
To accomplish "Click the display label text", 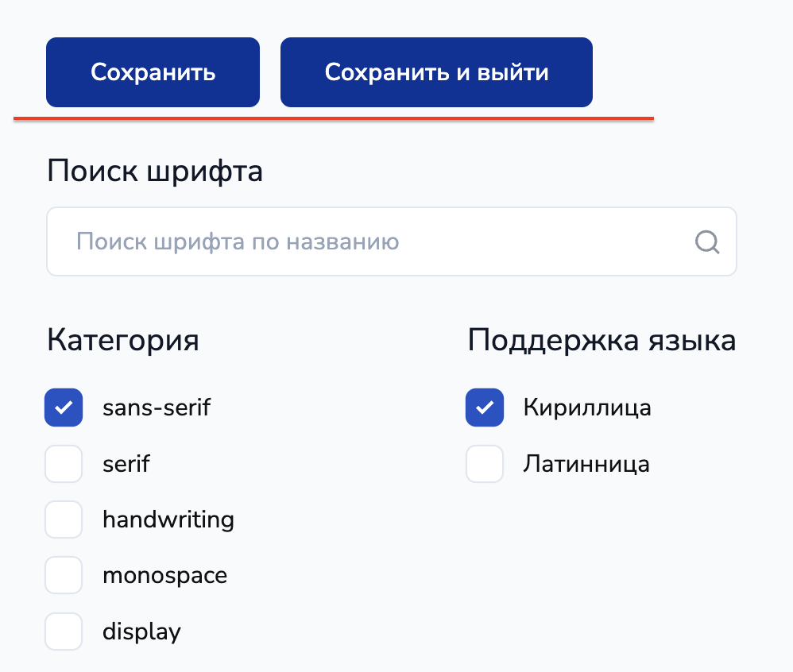I will (141, 631).
